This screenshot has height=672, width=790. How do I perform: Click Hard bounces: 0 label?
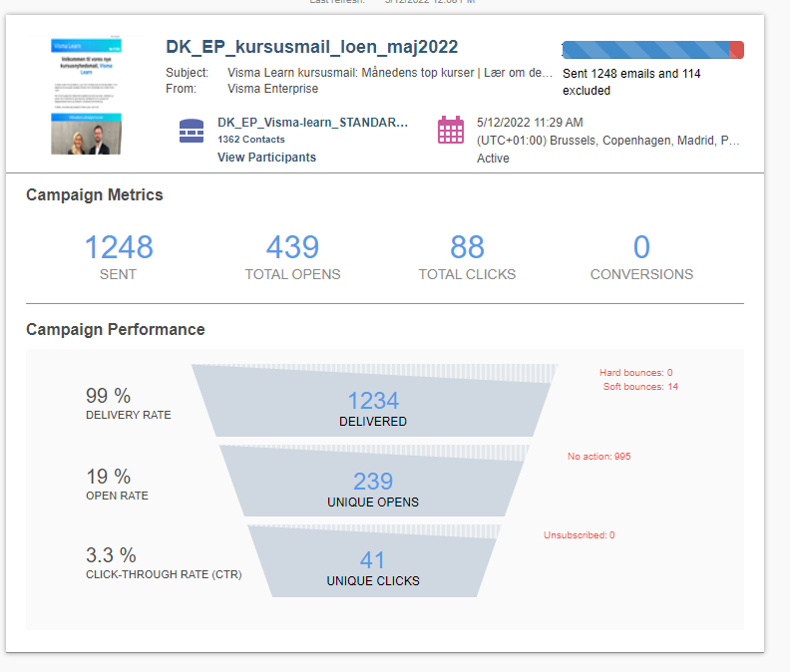click(x=635, y=373)
